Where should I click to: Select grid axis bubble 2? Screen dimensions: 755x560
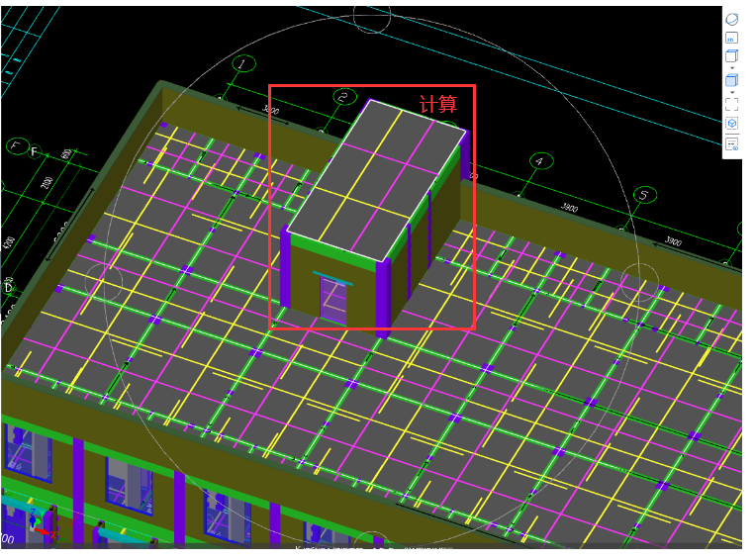pyautogui.click(x=344, y=97)
